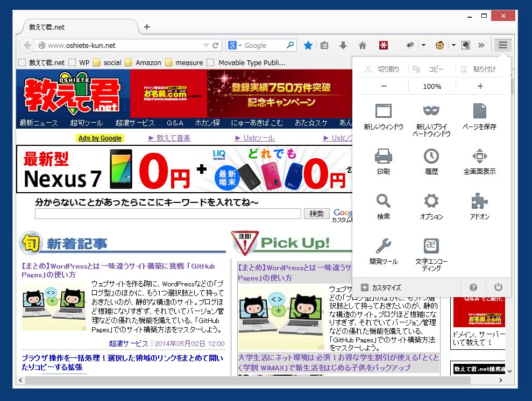Open History clock icon
532x401 pixels.
click(x=431, y=161)
